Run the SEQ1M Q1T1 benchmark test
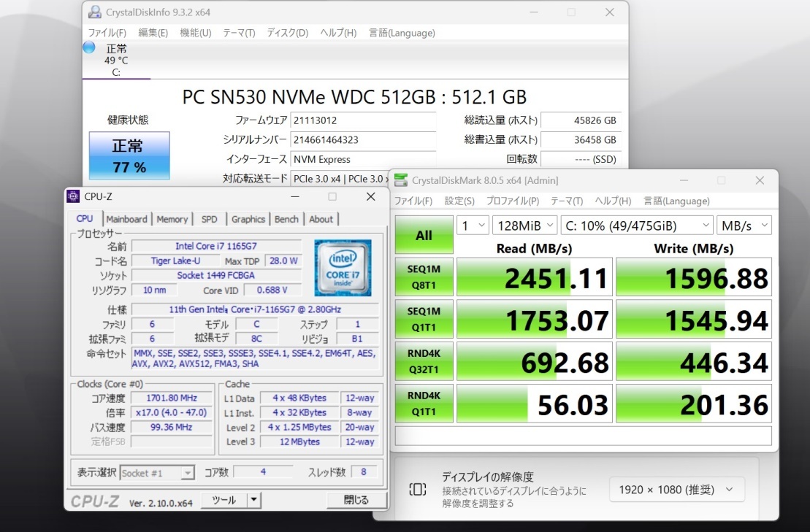 coord(424,320)
